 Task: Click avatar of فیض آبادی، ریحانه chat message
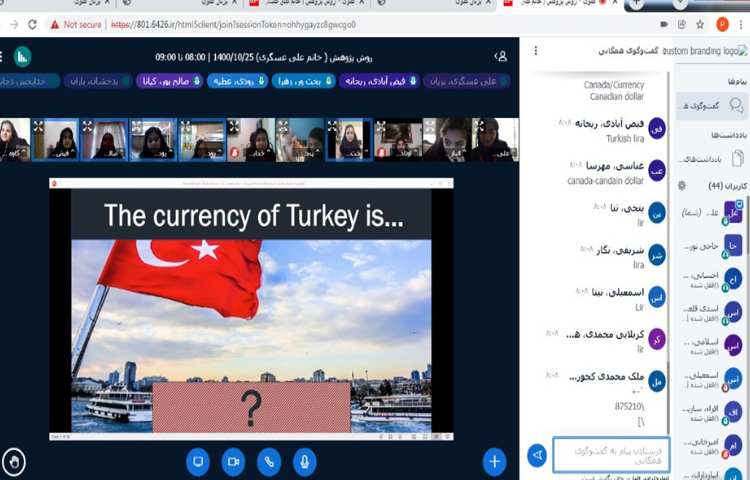[x=657, y=129]
